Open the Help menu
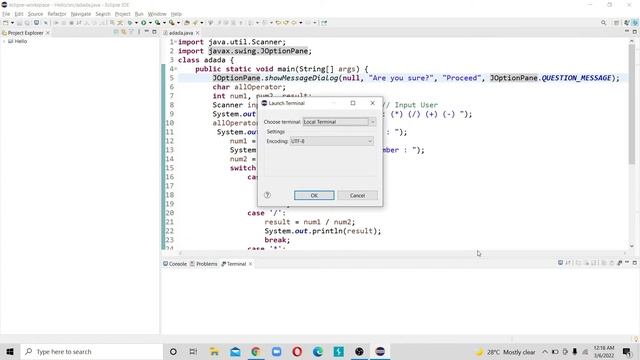This screenshot has width=640, height=360. click(x=176, y=14)
